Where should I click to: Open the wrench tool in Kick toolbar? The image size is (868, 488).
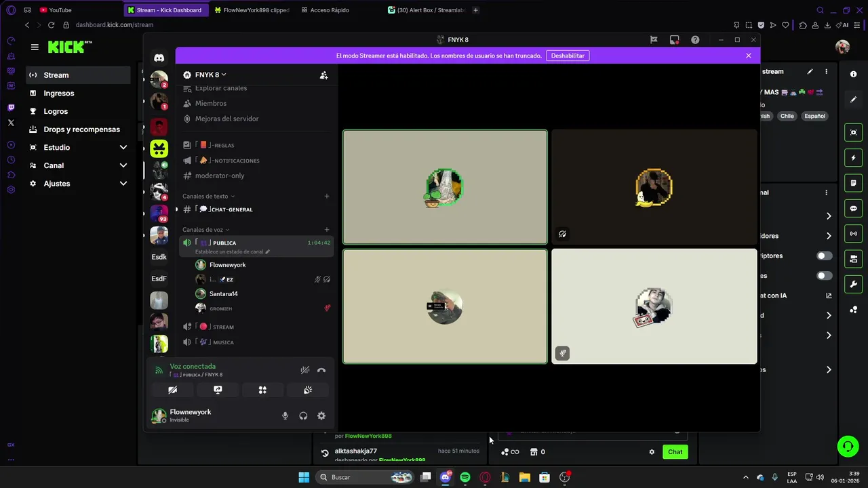pyautogui.click(x=853, y=284)
